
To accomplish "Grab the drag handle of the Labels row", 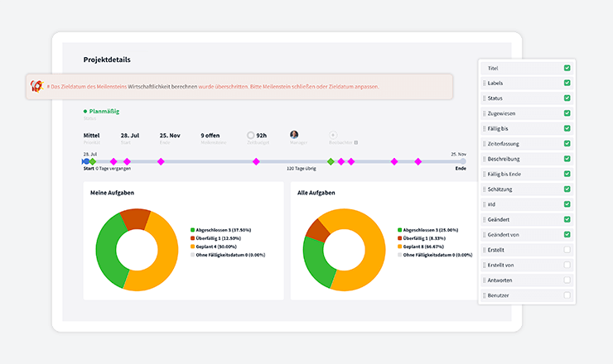I will (484, 84).
